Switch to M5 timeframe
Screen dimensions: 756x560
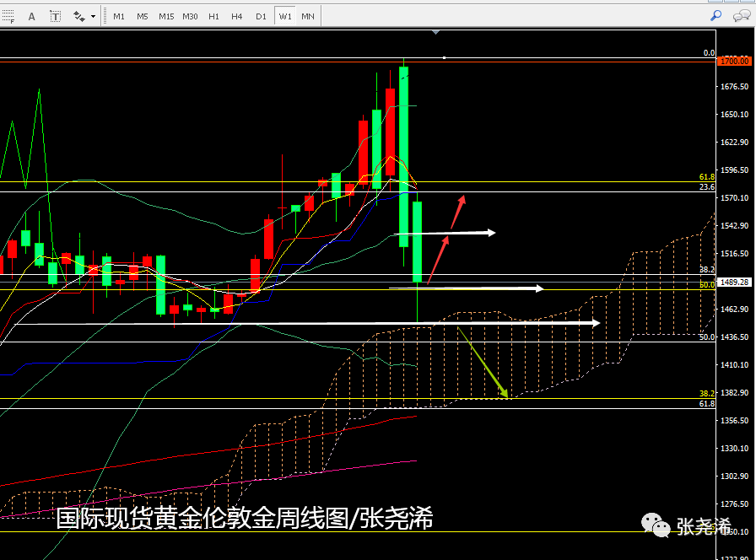[143, 16]
